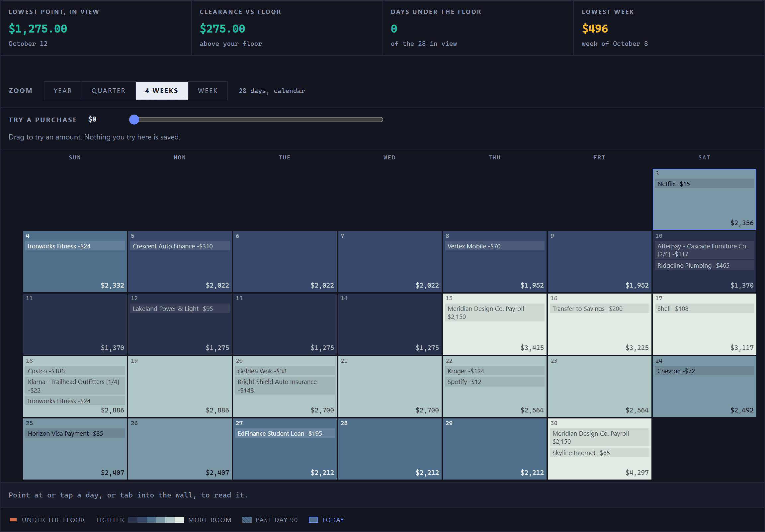Click the Clearance vs Floor $275.00 value
765x532 pixels.
point(222,29)
